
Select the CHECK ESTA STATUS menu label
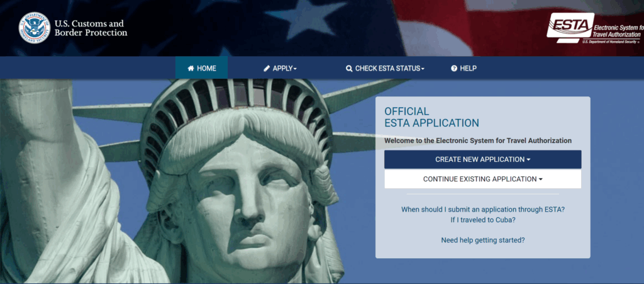387,68
